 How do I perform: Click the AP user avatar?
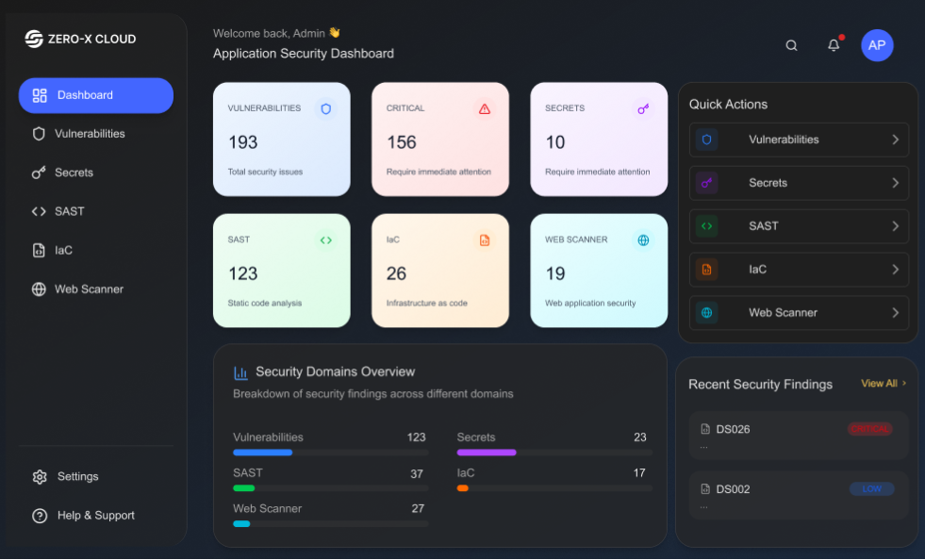tap(877, 45)
